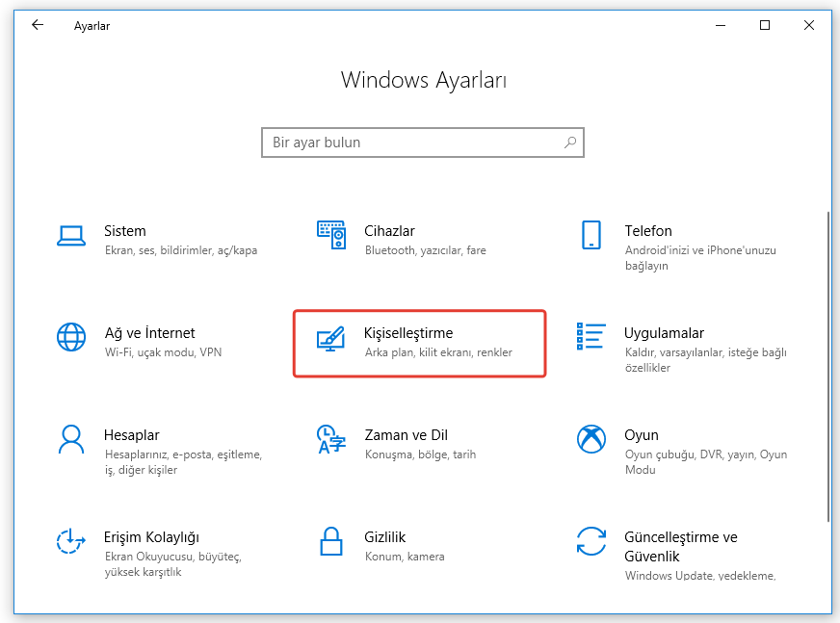
Task: Open the Gizlilik title text
Action: [385, 537]
